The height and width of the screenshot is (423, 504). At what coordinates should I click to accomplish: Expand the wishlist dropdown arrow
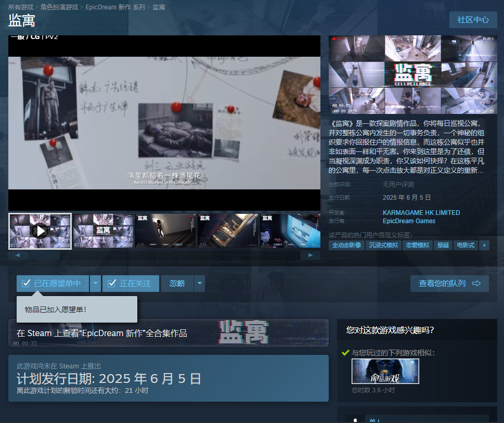tap(96, 284)
